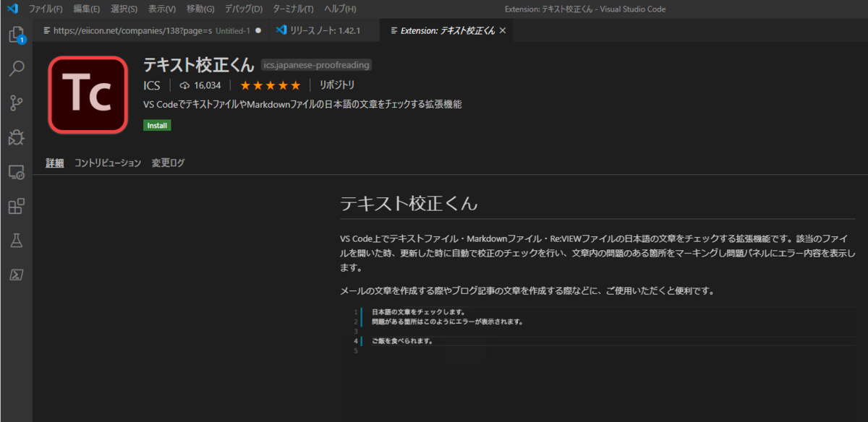
Task: Click the ICS publisher name
Action: (x=152, y=85)
